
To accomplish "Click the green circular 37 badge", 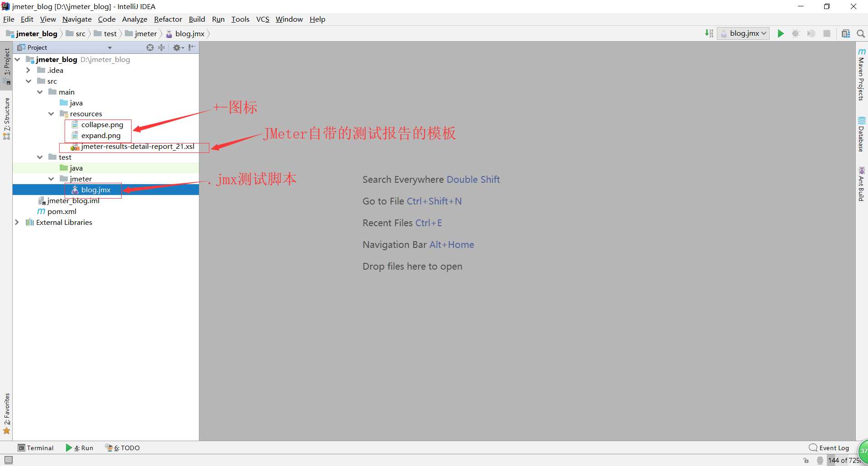I will (863, 451).
